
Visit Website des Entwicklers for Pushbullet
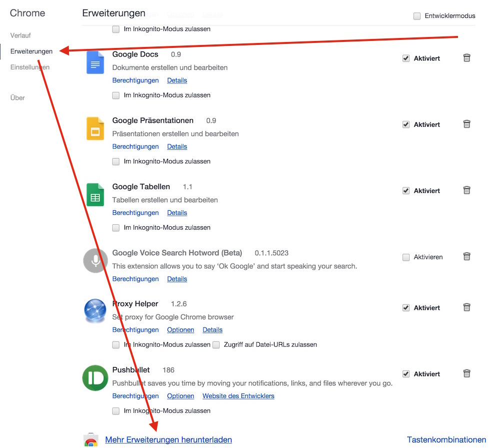click(238, 396)
